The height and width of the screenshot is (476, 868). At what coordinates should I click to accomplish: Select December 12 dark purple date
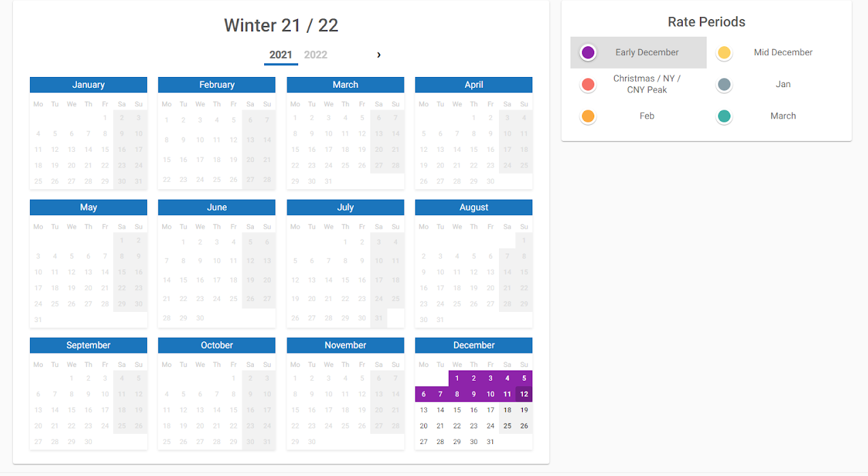(524, 394)
